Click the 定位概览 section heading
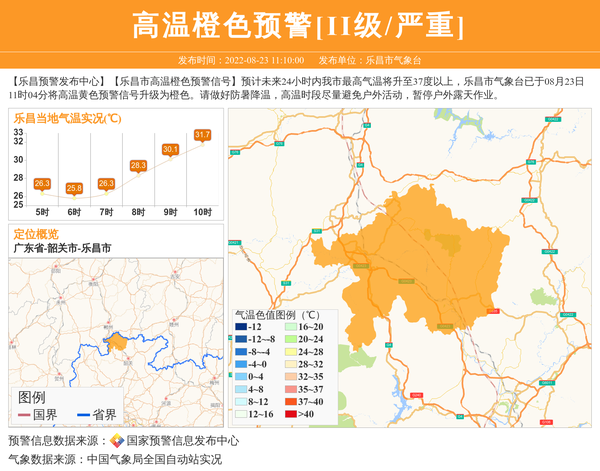The height and width of the screenshot is (471, 600). tap(36, 234)
